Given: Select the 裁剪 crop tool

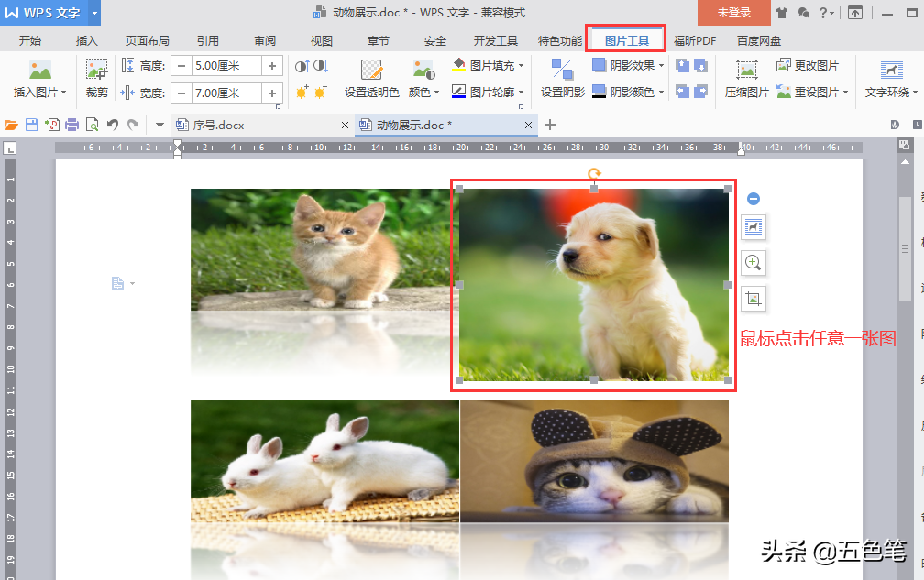Looking at the screenshot, I should 96,78.
